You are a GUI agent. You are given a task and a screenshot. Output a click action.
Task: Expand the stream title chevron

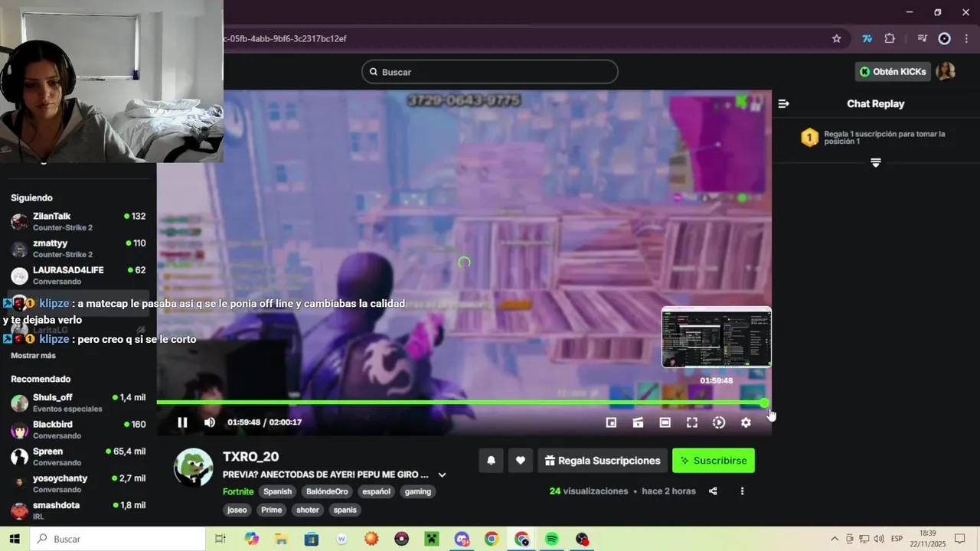442,474
